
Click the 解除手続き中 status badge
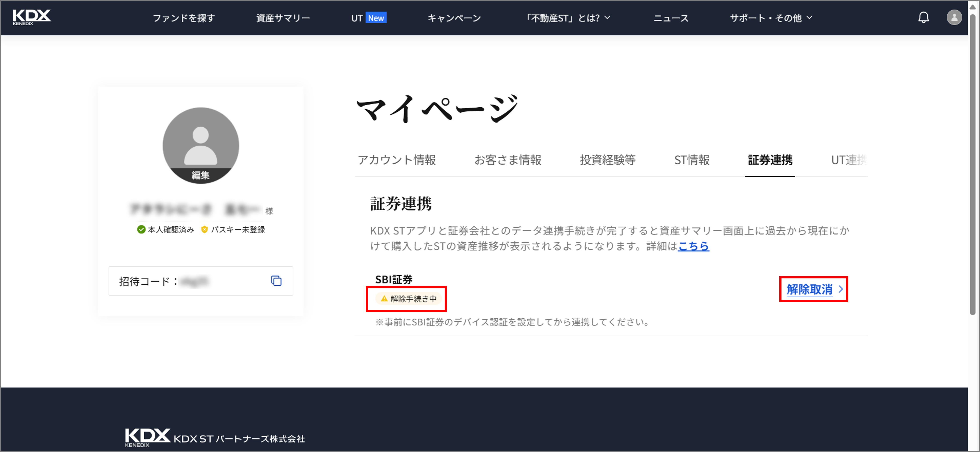tap(409, 298)
